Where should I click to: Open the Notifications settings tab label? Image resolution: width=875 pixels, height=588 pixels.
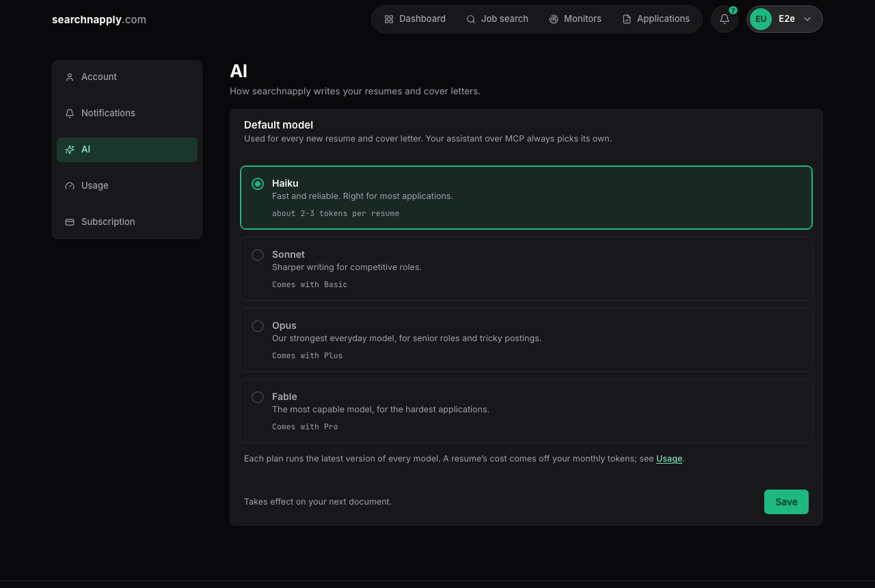pyautogui.click(x=108, y=113)
